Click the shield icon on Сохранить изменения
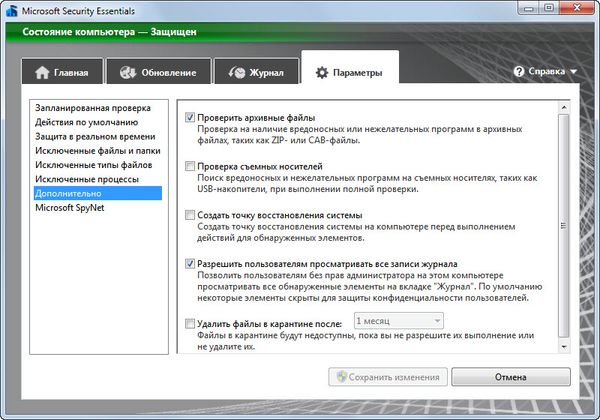Screen dimensions: 600x420 (x=341, y=376)
